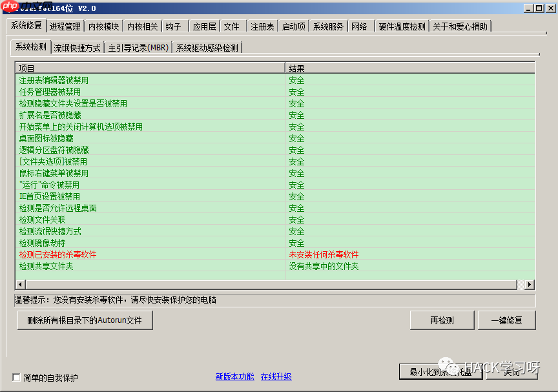Enable the 简单的自我保护 checkbox
The image size is (558, 392).
coord(15,377)
